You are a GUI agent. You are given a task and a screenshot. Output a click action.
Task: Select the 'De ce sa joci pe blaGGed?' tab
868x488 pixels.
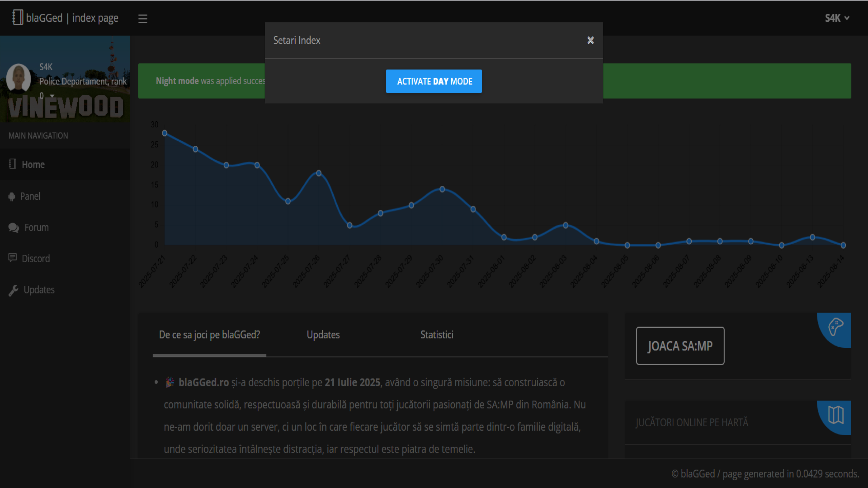tap(210, 335)
